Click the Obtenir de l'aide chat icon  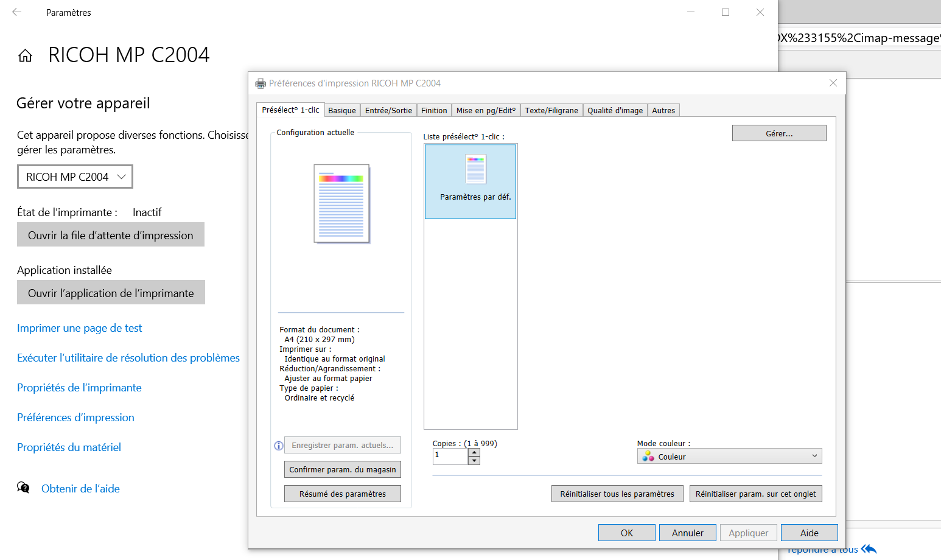(x=23, y=488)
